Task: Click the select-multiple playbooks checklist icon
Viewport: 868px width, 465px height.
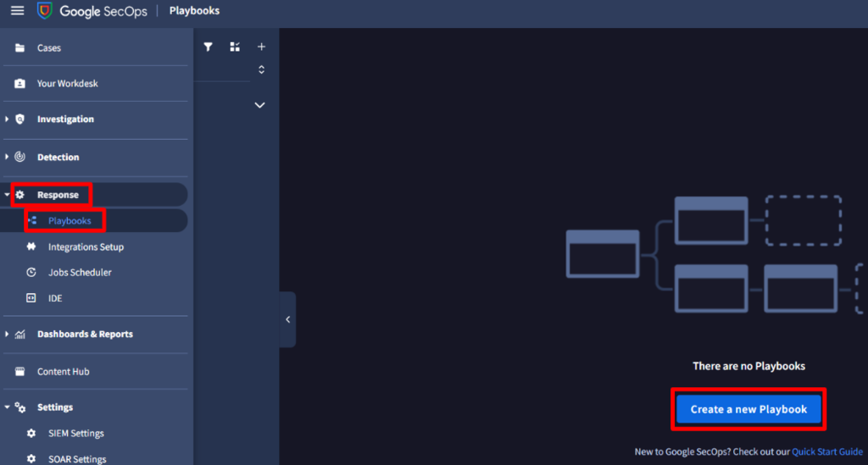Action: (235, 47)
